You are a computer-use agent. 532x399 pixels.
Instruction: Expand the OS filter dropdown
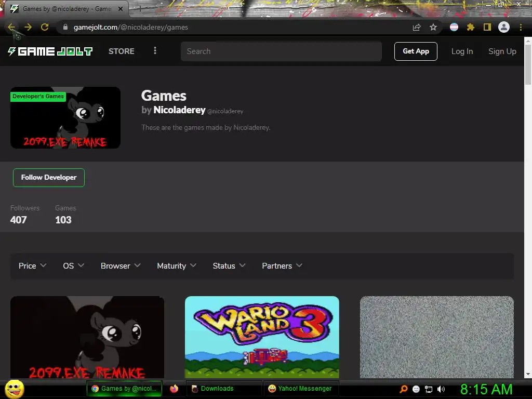[x=73, y=265]
